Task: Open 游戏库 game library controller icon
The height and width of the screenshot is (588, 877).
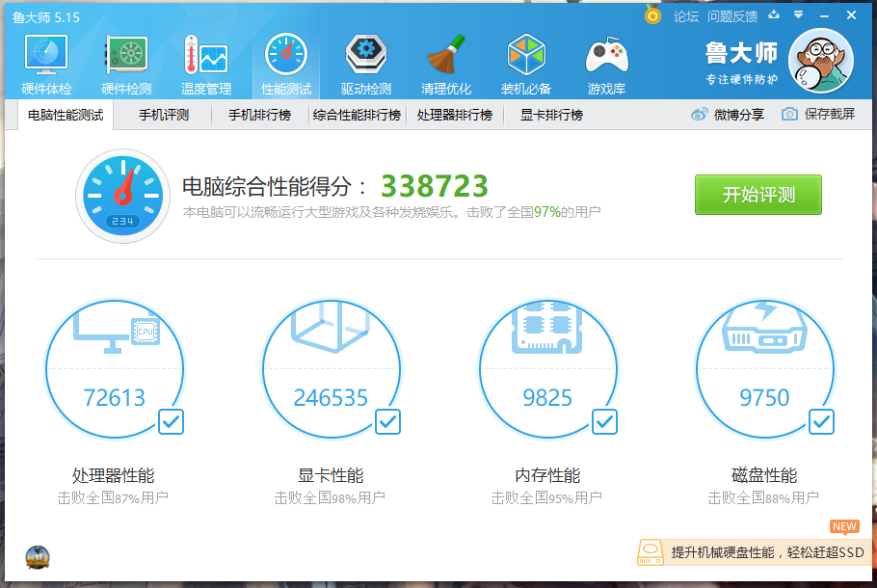Action: (x=607, y=55)
